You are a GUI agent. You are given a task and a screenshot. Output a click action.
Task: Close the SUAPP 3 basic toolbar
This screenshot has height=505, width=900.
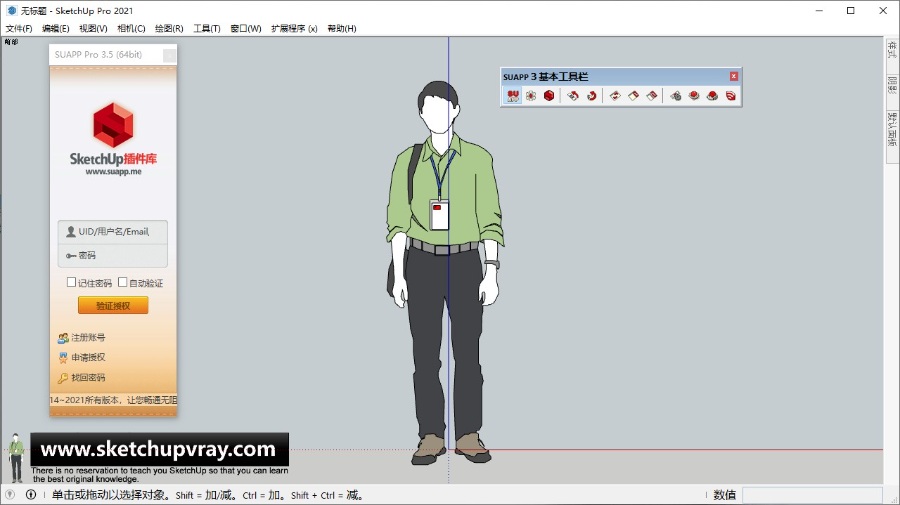(x=734, y=76)
